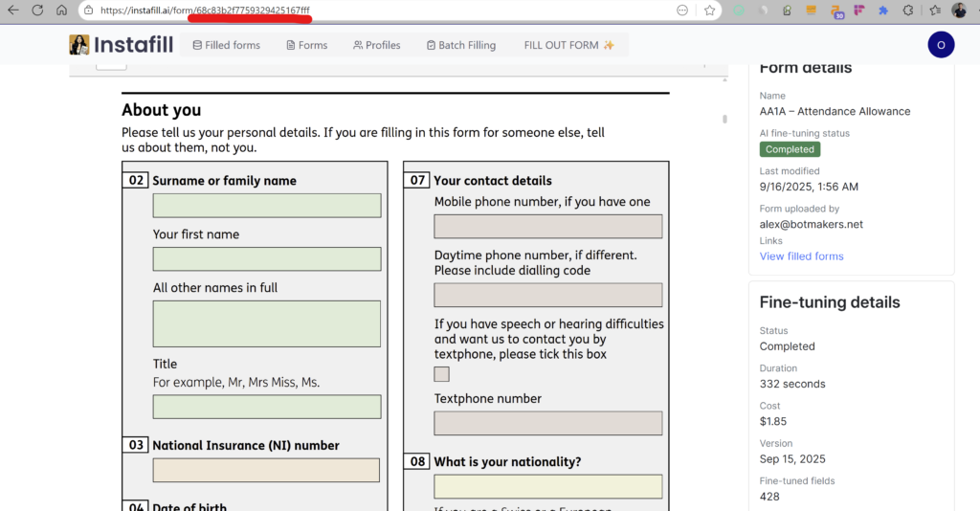Screen dimensions: 980x511
Task: Click the browser home icon
Action: [61, 11]
